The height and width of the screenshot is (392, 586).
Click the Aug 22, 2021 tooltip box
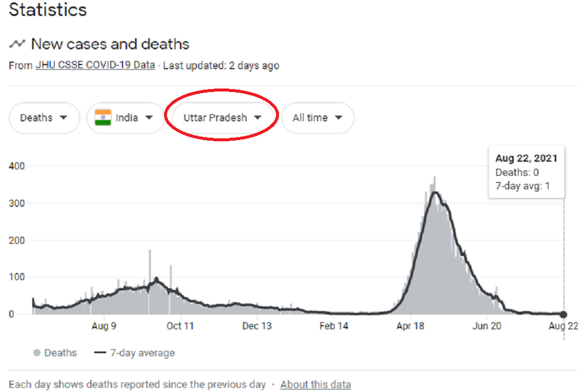coord(527,172)
